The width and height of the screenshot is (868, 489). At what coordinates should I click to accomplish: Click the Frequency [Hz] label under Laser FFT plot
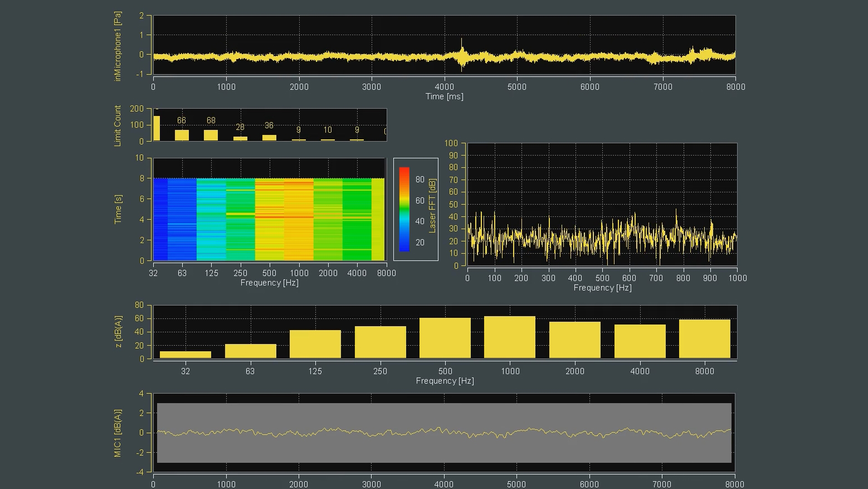602,288
